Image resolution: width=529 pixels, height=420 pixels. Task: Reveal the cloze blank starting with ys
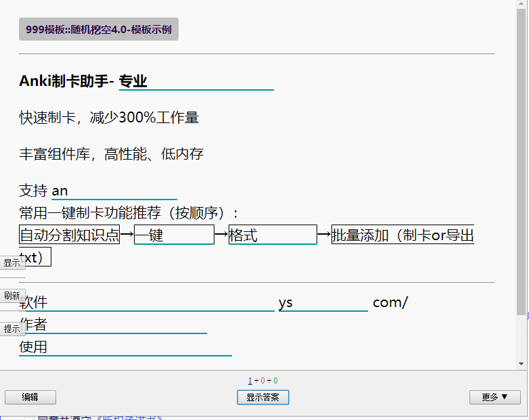[323, 302]
